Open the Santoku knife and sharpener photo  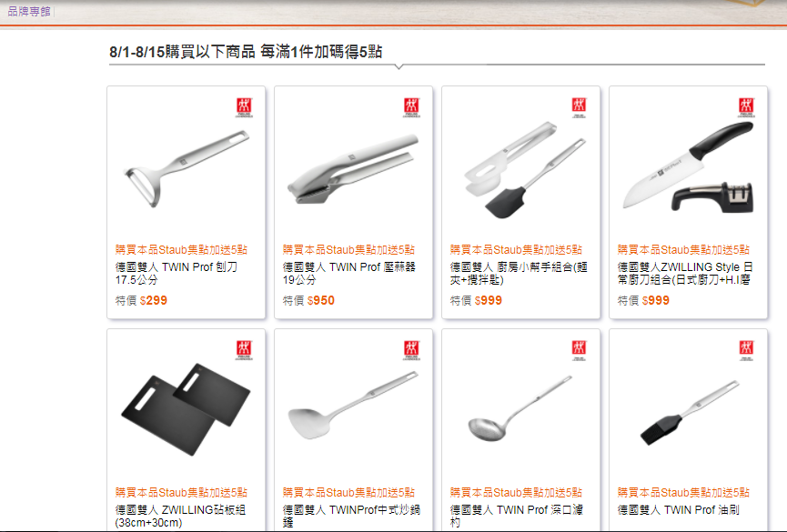pos(688,168)
